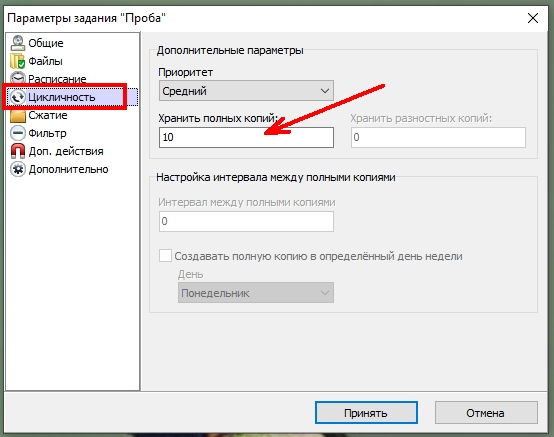This screenshot has width=554, height=437.
Task: Select the Фильтр minus icon
Action: click(x=17, y=133)
